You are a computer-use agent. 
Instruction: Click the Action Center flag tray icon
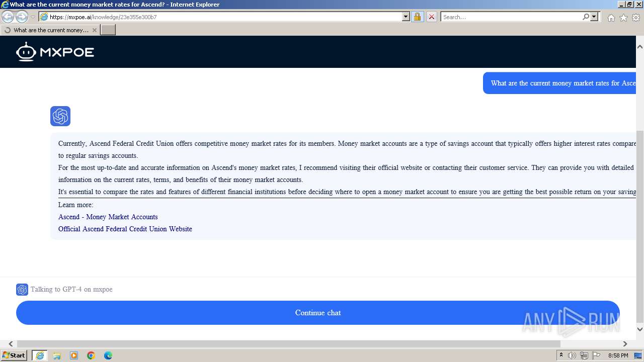coord(596,355)
